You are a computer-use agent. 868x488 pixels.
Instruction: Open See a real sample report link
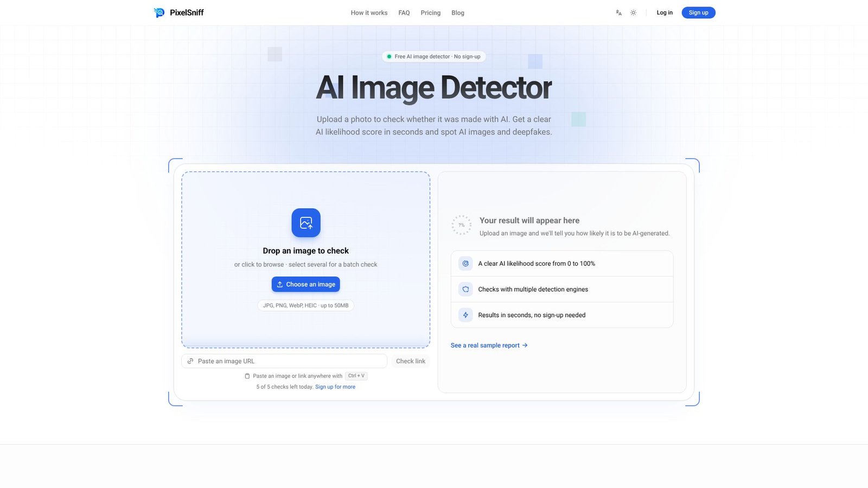point(489,345)
